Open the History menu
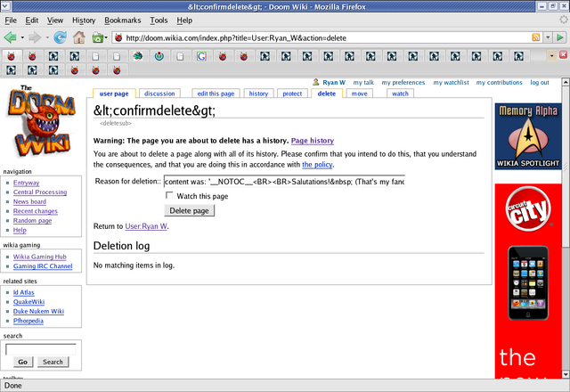Image resolution: width=570 pixels, height=392 pixels. [x=84, y=20]
